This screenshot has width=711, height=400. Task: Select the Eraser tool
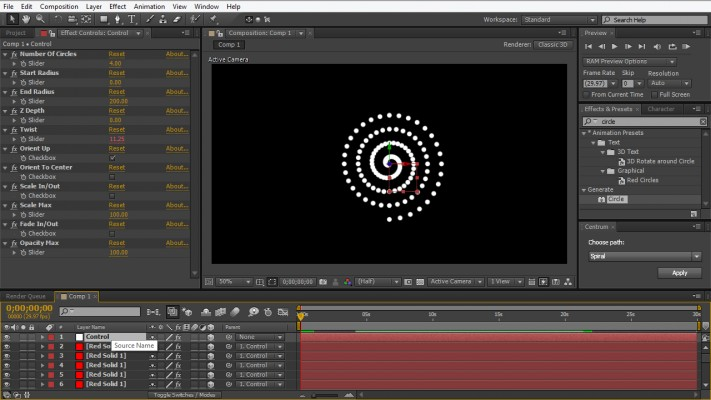pyautogui.click(x=175, y=18)
